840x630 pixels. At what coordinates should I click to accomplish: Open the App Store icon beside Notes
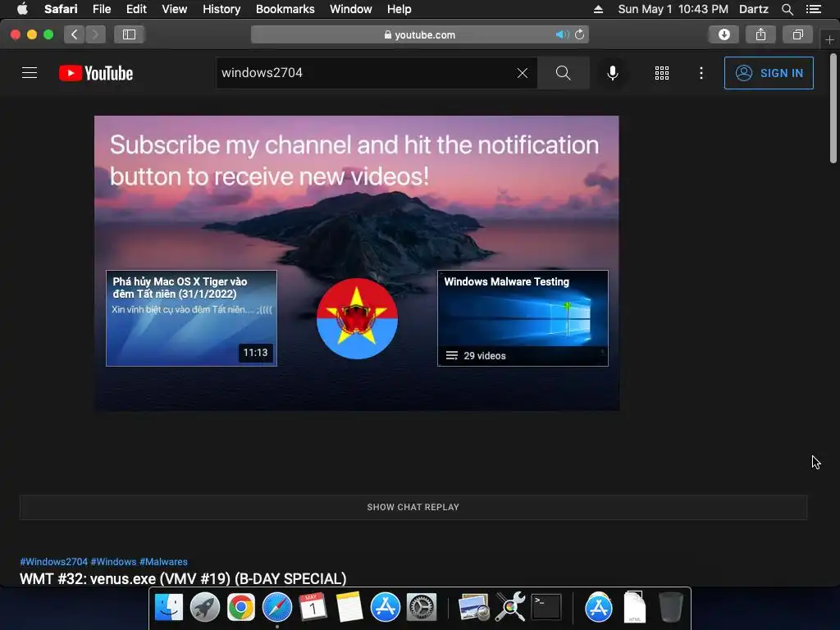[x=386, y=608]
